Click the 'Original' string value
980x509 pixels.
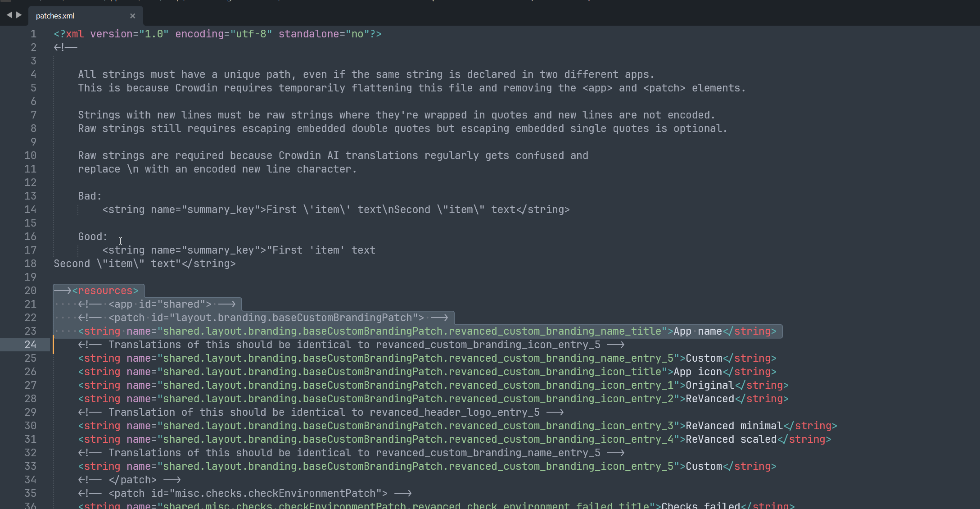pyautogui.click(x=710, y=385)
